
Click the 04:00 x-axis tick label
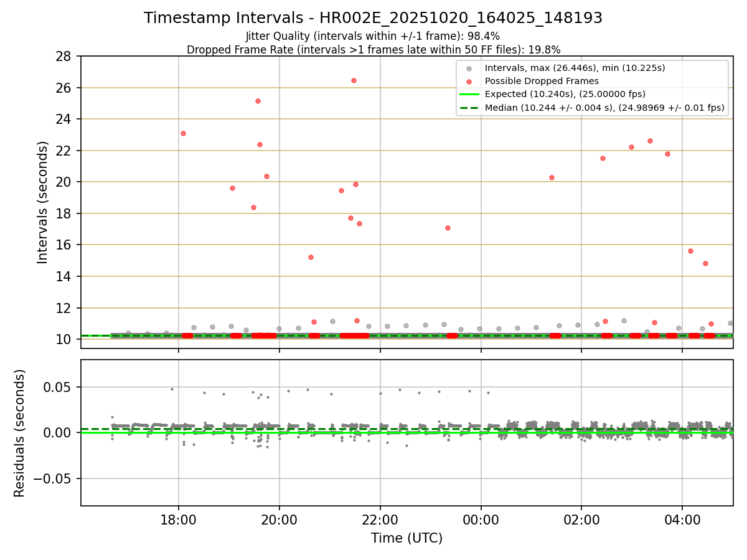point(682,520)
